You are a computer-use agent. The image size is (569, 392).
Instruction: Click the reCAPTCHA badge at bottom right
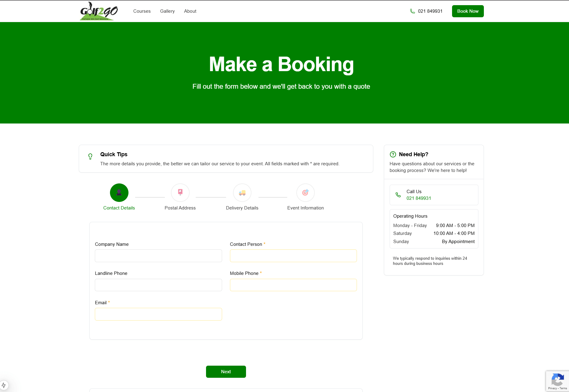click(x=557, y=381)
